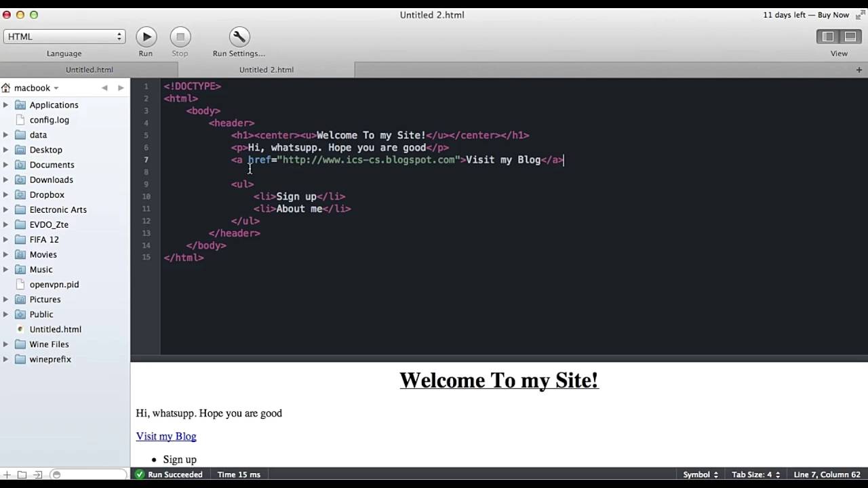Add a new tab with plus button
This screenshot has height=488, width=868.
pos(859,70)
